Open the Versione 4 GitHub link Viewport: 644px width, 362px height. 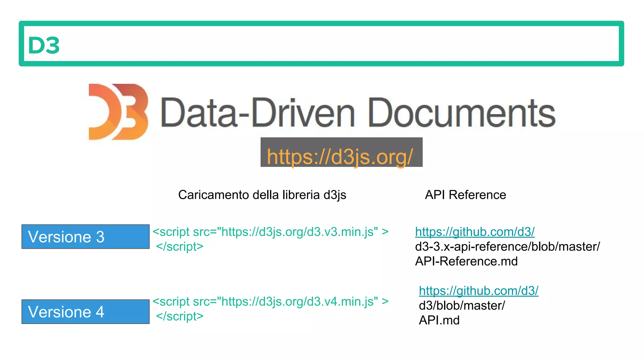click(x=478, y=291)
